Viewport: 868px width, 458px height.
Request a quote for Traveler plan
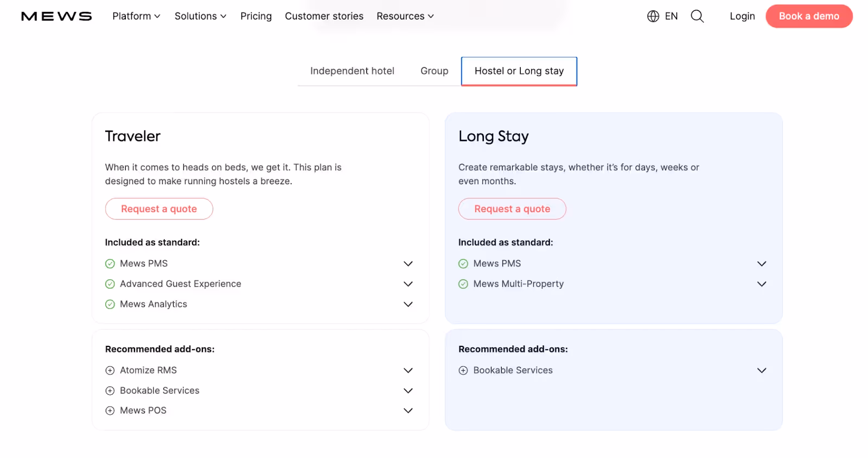[159, 209]
